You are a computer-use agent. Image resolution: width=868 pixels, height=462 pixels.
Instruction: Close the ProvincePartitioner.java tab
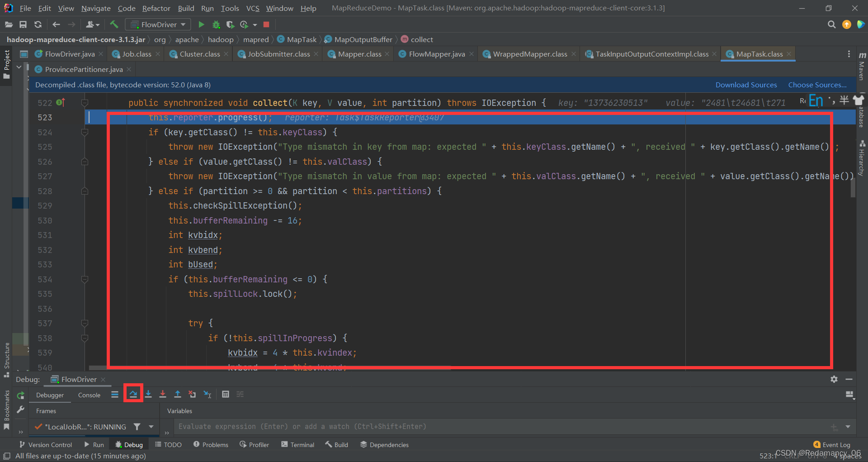129,69
